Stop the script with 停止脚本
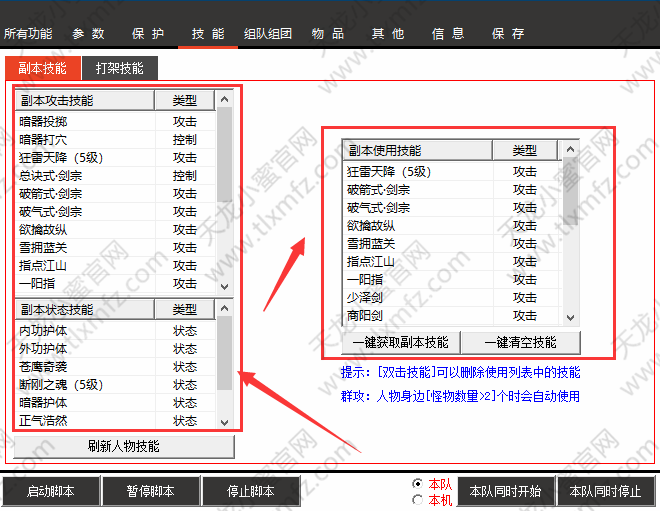Image resolution: width=660 pixels, height=511 pixels. pos(251,491)
